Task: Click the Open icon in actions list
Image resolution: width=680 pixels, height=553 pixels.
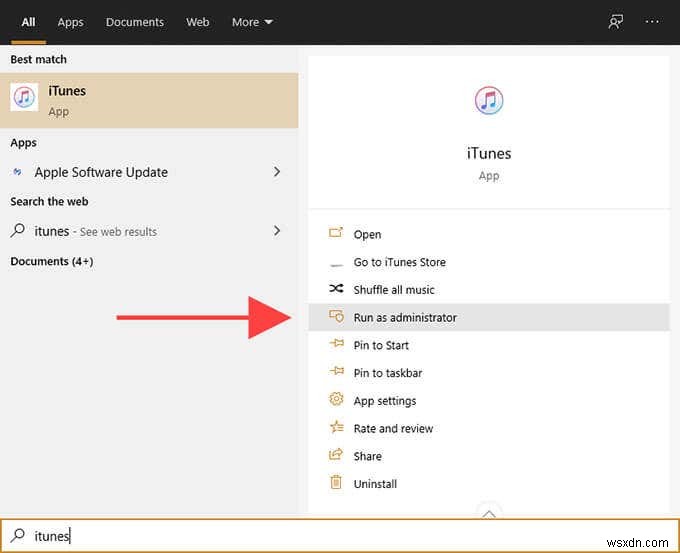Action: coord(336,234)
